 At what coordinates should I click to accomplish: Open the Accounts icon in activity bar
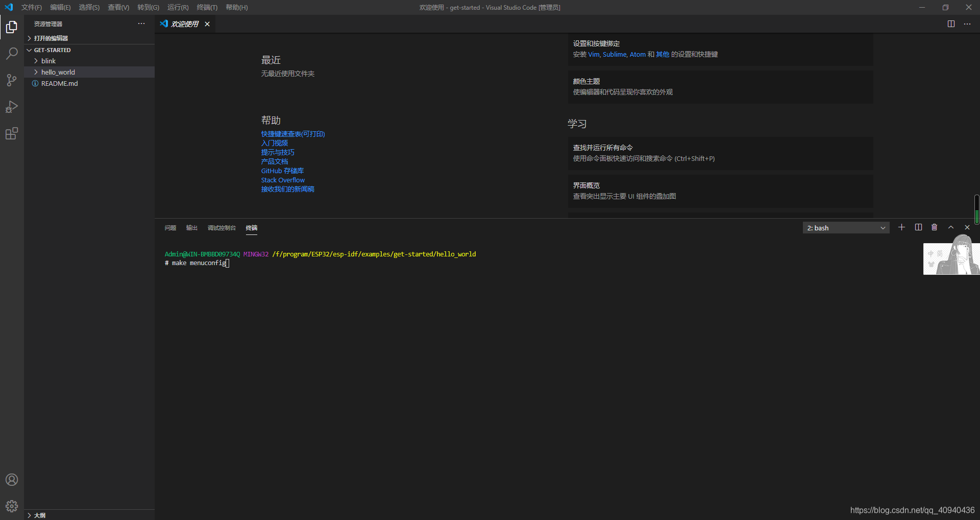coord(12,480)
